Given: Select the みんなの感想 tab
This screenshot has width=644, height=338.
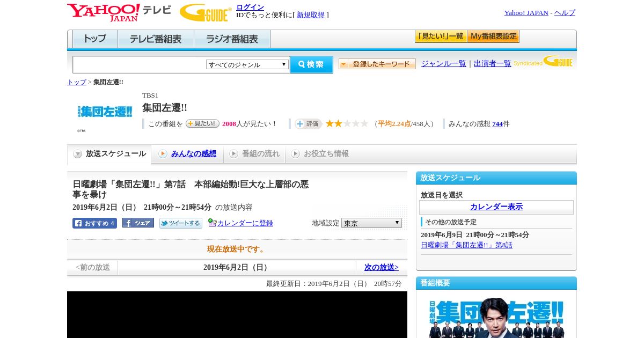Looking at the screenshot, I should click(194, 154).
